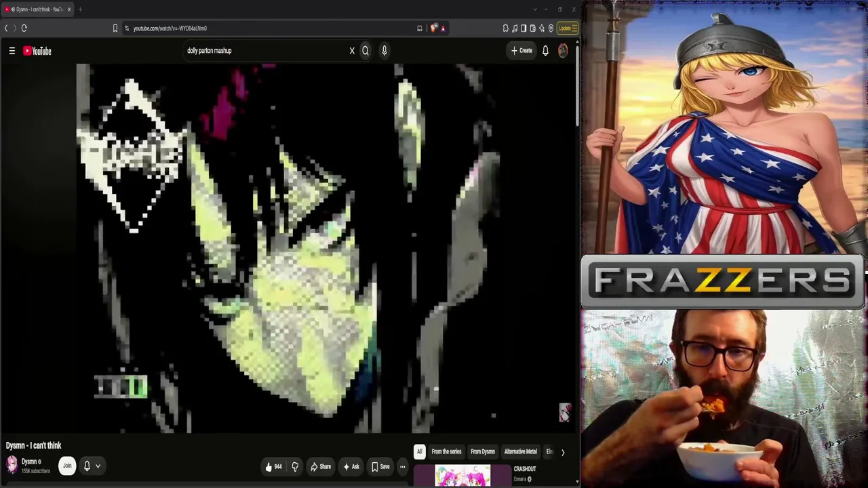Open the YouTube guide hamburger menu

[12, 51]
